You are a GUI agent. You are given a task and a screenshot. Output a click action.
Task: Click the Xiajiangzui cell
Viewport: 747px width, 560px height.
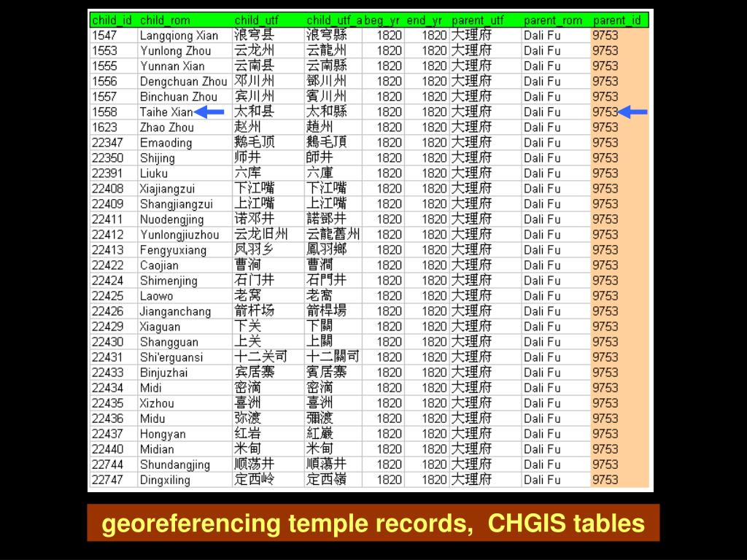185,189
